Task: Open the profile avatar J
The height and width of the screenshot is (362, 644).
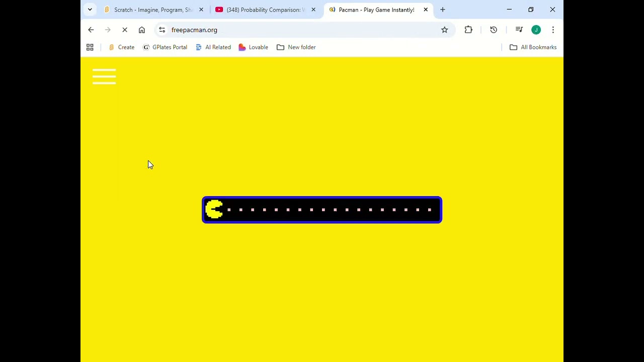Action: [536, 30]
